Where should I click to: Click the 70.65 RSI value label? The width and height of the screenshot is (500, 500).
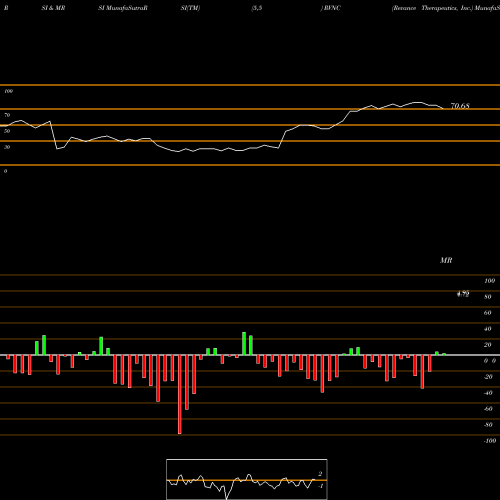click(x=460, y=106)
